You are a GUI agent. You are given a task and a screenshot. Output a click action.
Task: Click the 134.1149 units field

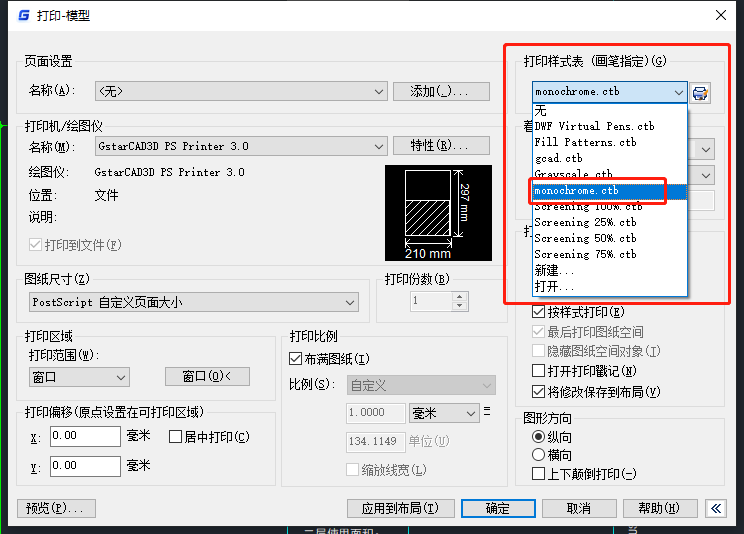[376, 441]
